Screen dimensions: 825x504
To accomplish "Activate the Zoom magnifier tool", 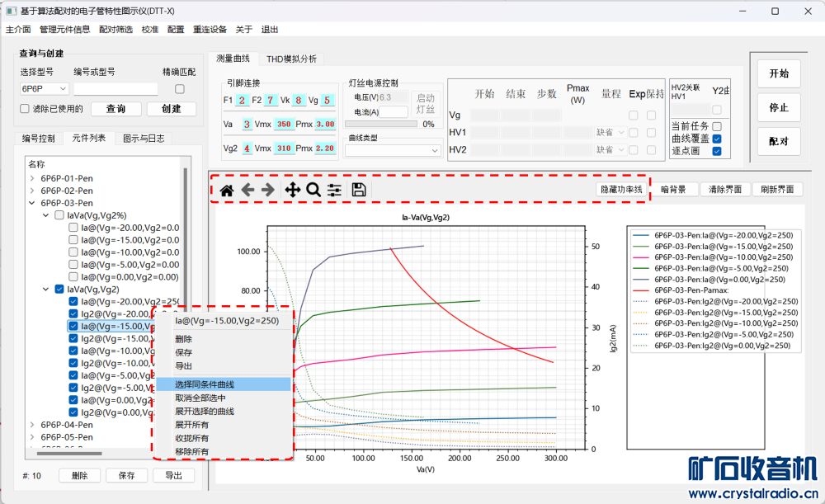I will (313, 190).
